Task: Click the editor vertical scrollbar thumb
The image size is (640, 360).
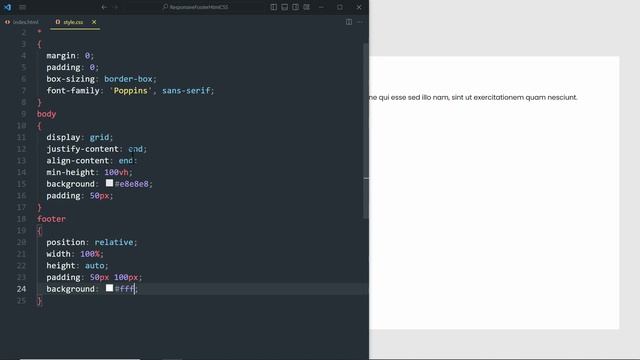Action: [366, 131]
